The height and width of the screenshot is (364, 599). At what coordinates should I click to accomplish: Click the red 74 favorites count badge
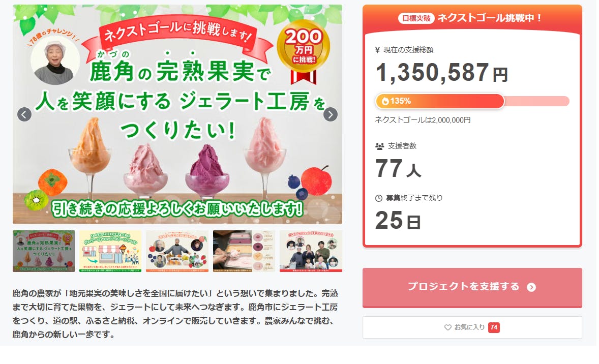494,327
